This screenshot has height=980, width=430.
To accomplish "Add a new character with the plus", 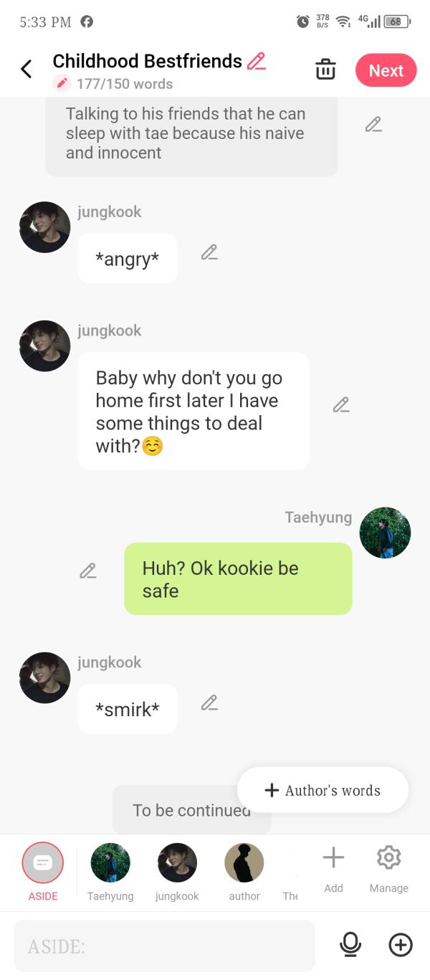I will (x=333, y=868).
